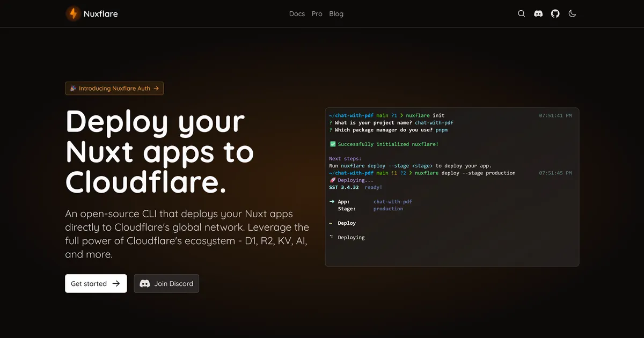Screen dimensions: 644x338
Task: Open the Blog navigation link
Action: 336,14
